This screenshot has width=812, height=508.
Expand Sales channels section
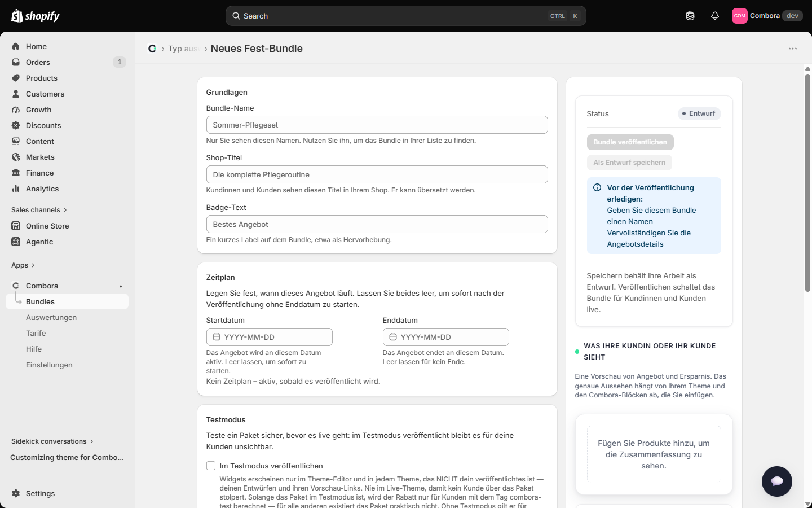(39, 210)
